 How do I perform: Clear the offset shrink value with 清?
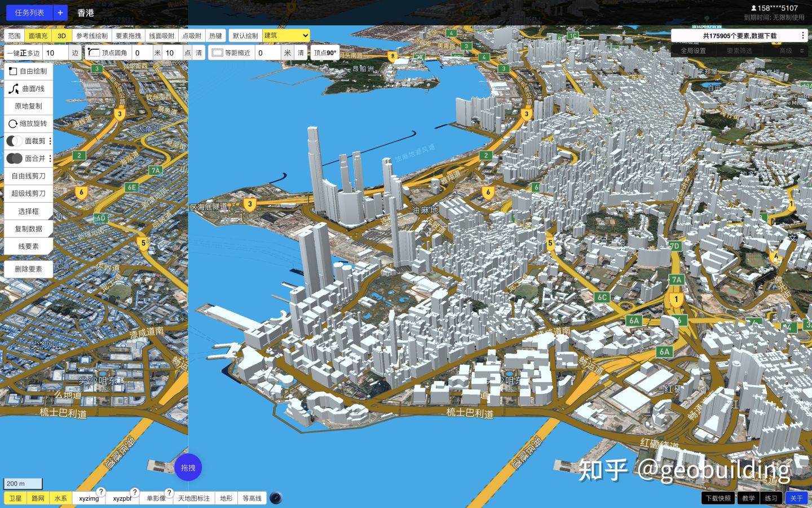pyautogui.click(x=301, y=52)
